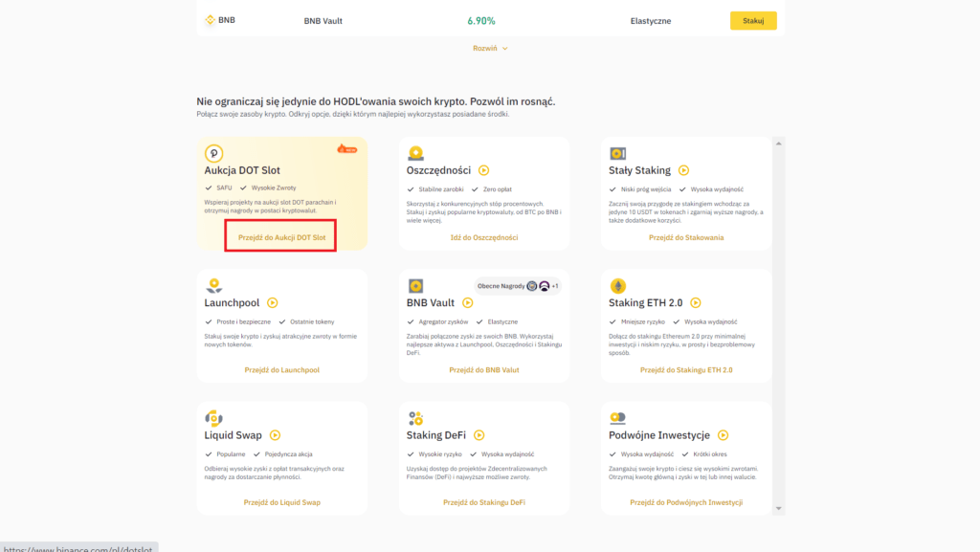The height and width of the screenshot is (552, 980).
Task: Open Przejdź do BNB Valut link
Action: click(483, 369)
